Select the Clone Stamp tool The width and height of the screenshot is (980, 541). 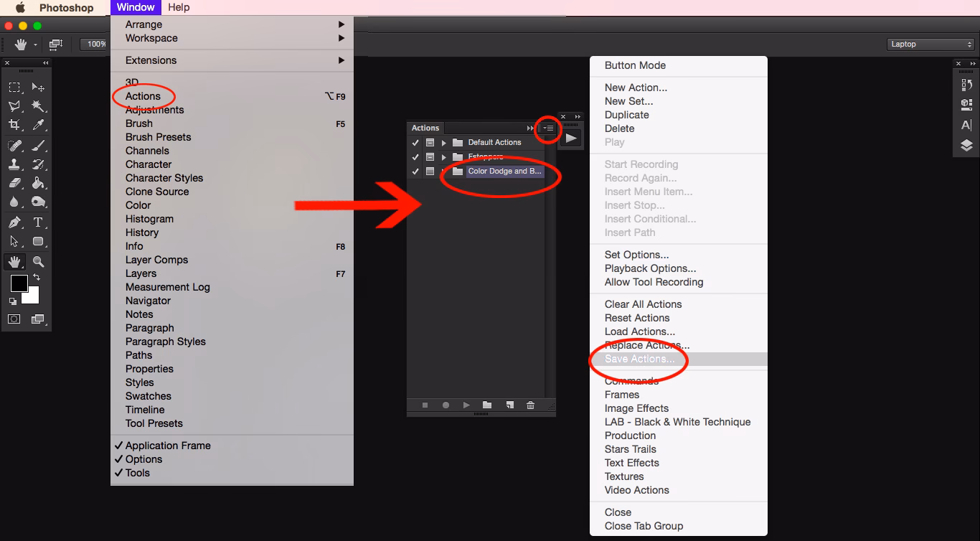click(14, 164)
